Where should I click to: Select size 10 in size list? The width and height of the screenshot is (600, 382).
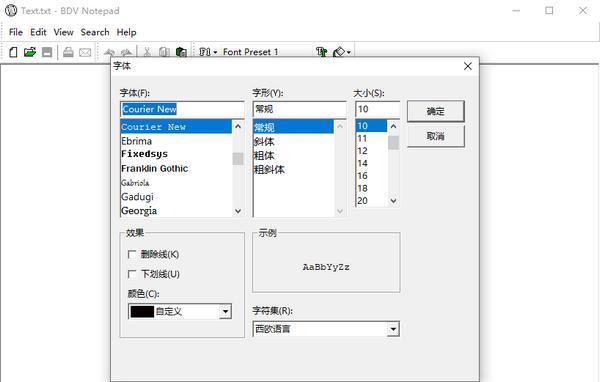coord(371,126)
